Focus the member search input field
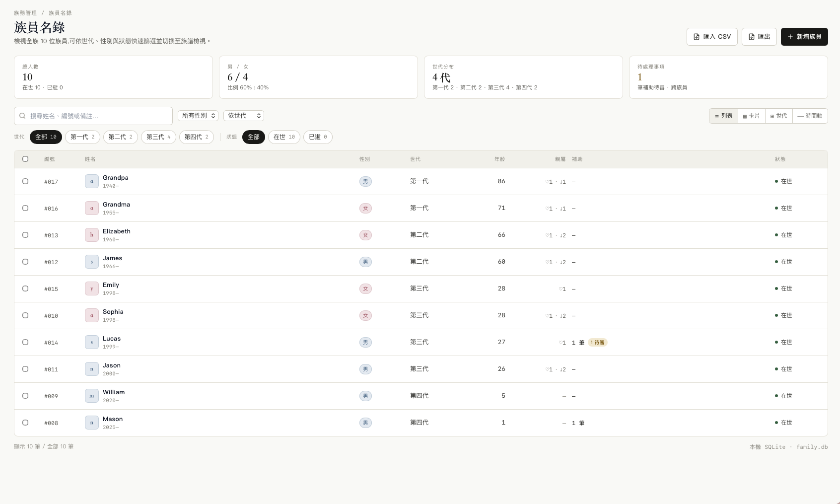840x504 pixels. (x=93, y=116)
